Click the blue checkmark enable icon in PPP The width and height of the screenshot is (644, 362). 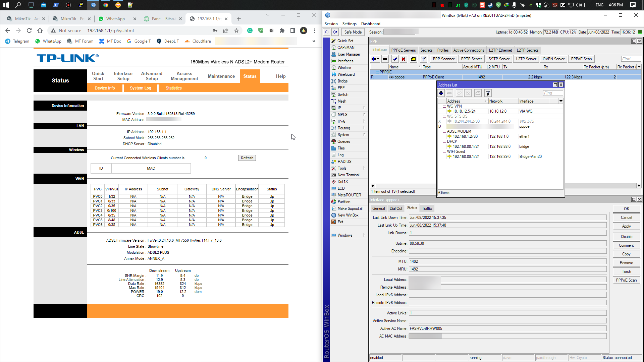(395, 59)
